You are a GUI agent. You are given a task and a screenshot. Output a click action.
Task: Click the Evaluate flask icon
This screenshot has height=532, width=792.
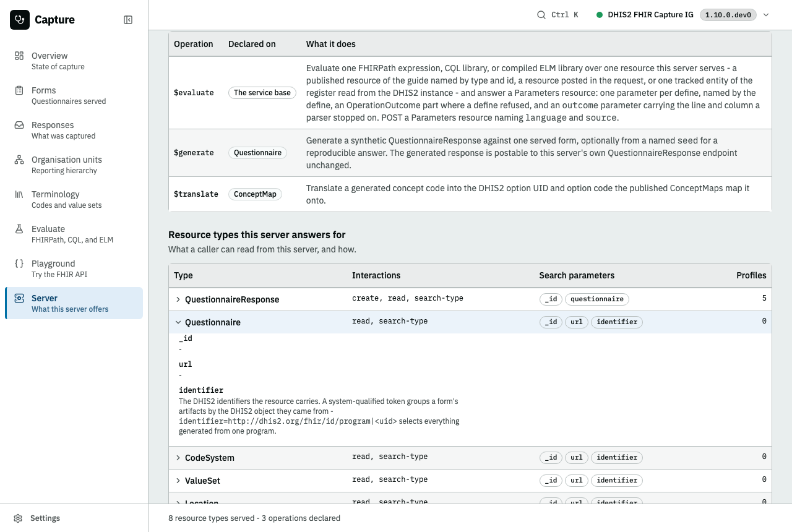[x=19, y=229]
